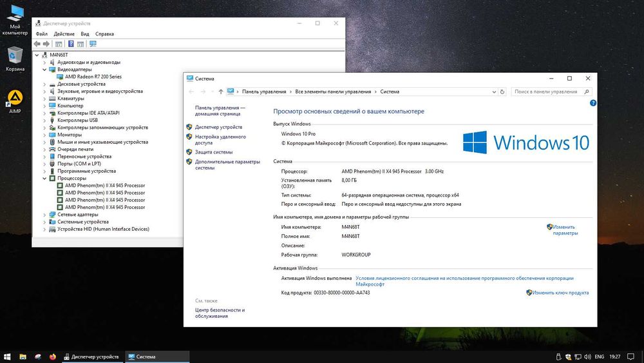Open the Windows Start button
The image size is (644, 363).
coord(7,357)
